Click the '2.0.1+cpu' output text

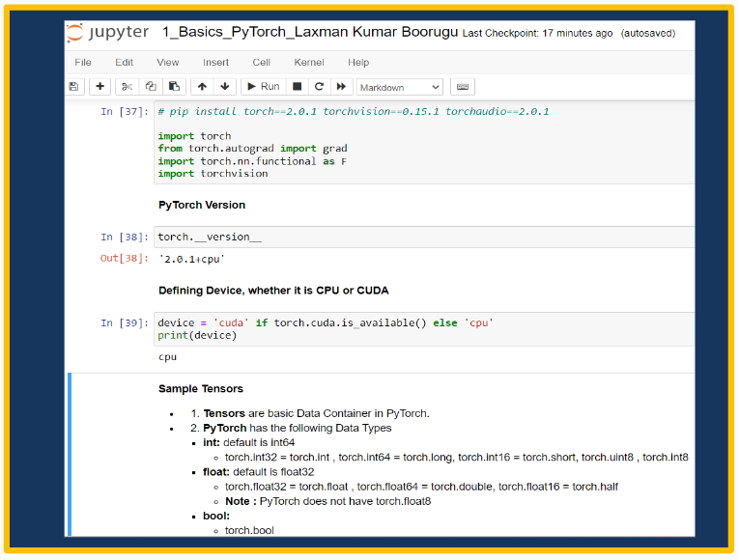click(x=192, y=259)
